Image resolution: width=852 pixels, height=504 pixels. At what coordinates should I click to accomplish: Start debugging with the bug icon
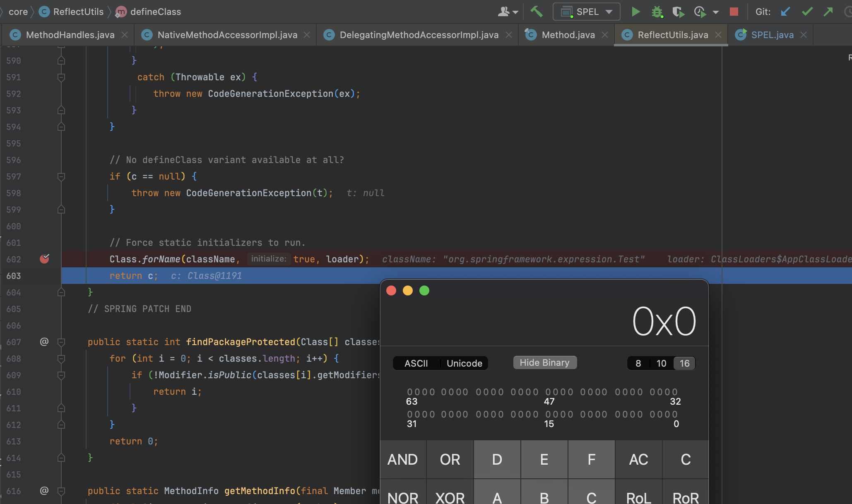click(x=657, y=12)
